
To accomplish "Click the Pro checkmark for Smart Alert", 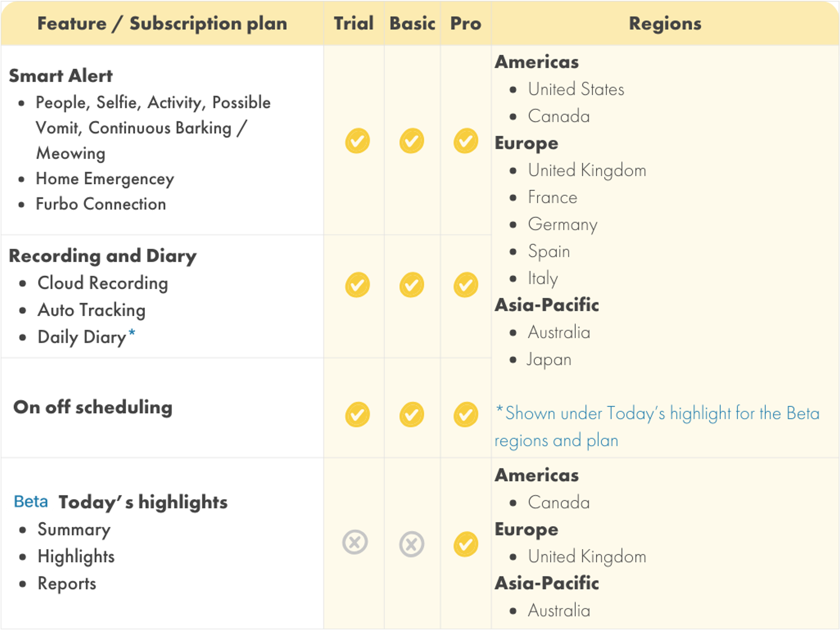I will (x=466, y=141).
